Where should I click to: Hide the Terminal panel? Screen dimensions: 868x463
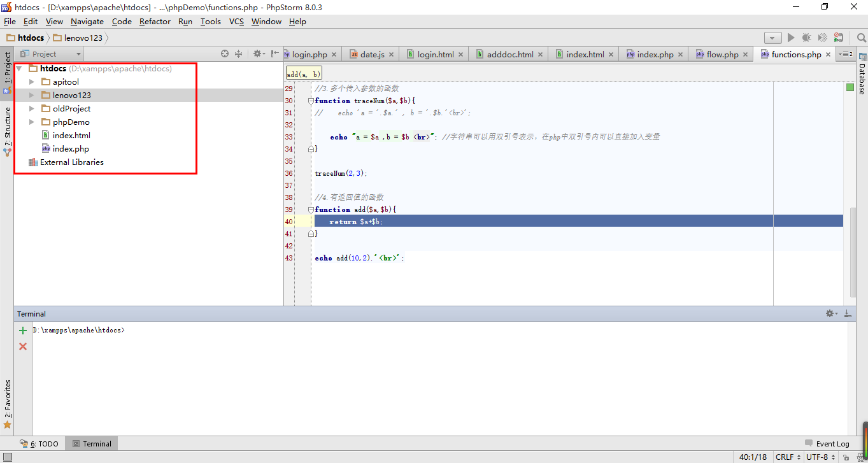(x=848, y=313)
